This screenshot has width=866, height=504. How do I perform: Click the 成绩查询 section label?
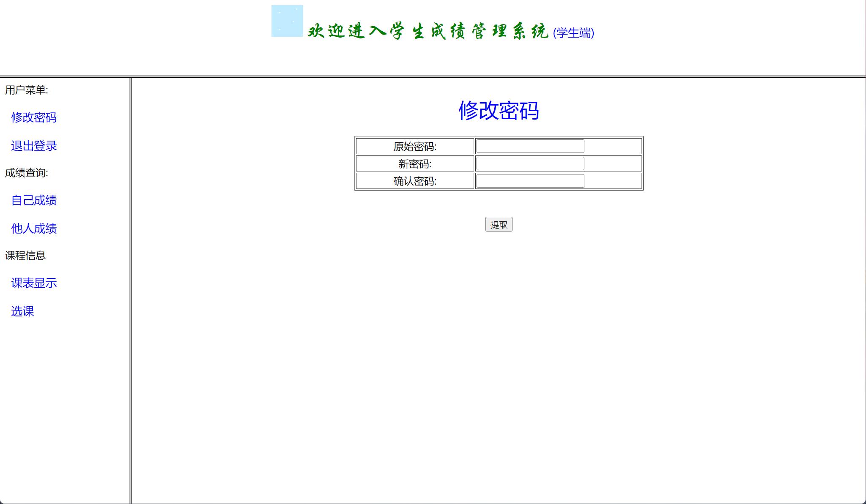pyautogui.click(x=26, y=172)
